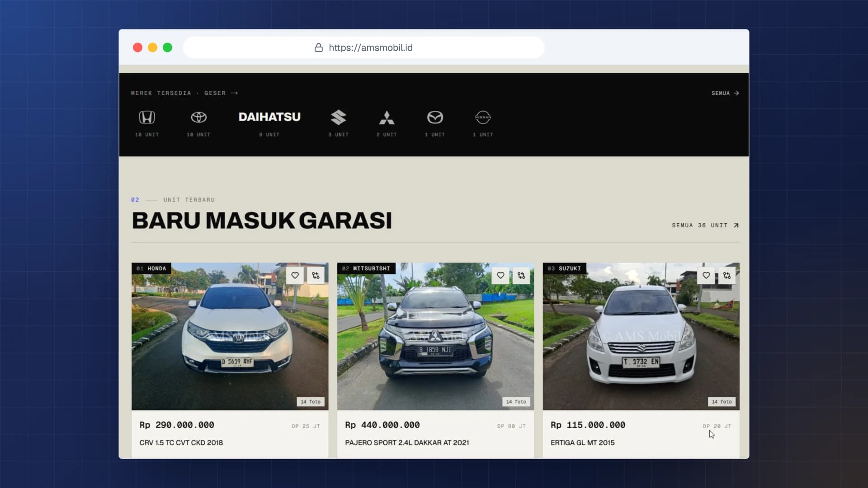Click the MEREK TERSEDIA label
868x488 pixels.
click(x=161, y=93)
